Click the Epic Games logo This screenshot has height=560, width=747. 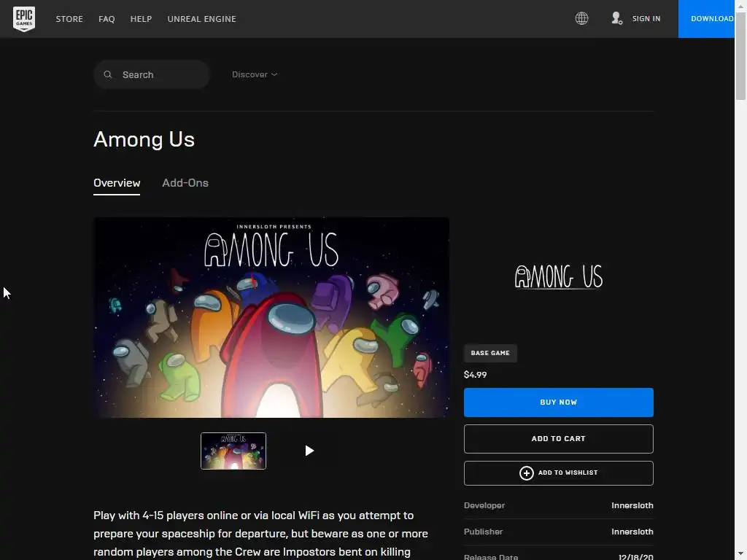pos(24,19)
